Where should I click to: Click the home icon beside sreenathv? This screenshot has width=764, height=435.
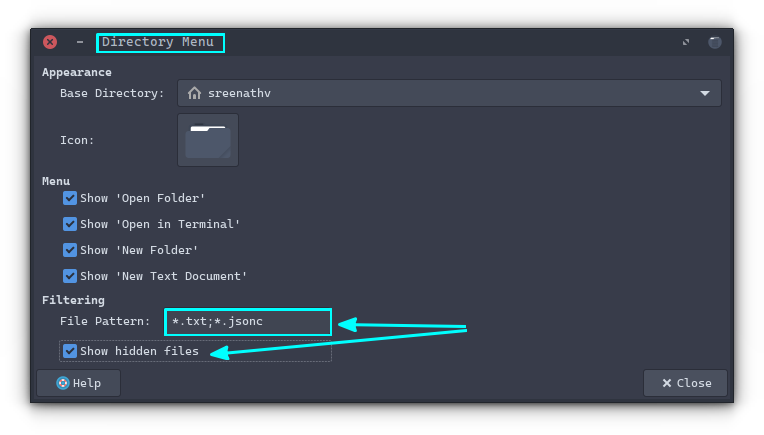click(x=195, y=93)
